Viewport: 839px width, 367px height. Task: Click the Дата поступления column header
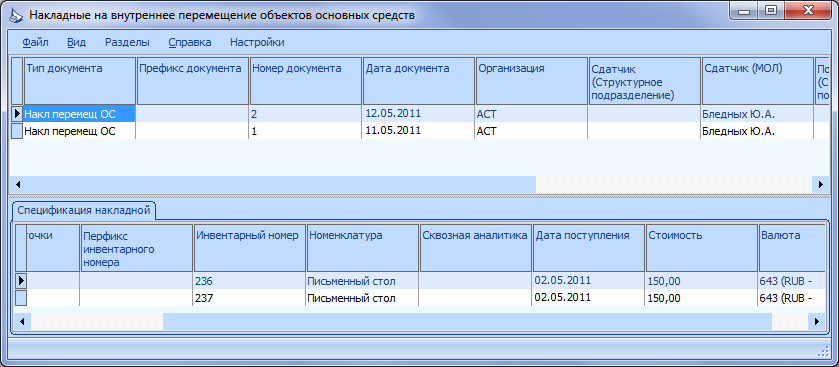pyautogui.click(x=589, y=248)
